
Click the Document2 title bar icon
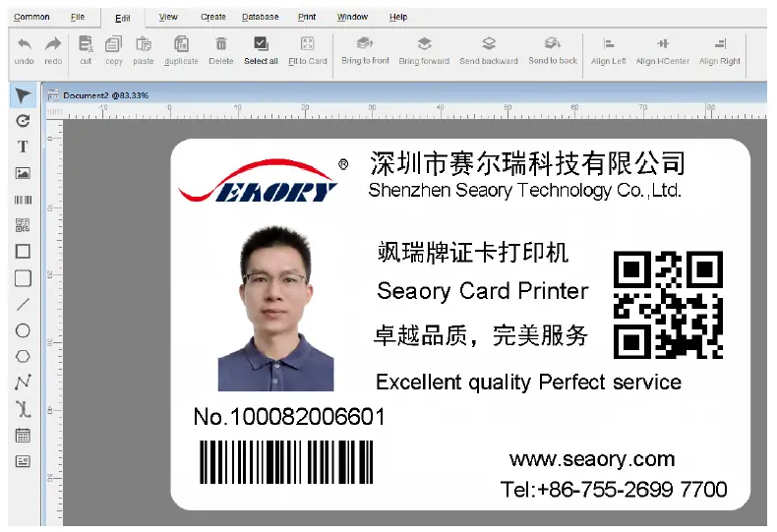[53, 95]
